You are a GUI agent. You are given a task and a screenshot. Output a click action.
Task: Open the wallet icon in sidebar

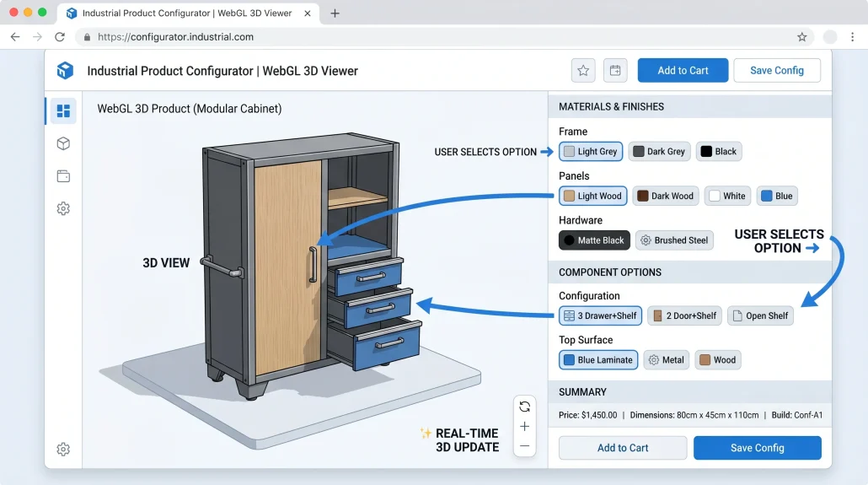pyautogui.click(x=63, y=176)
